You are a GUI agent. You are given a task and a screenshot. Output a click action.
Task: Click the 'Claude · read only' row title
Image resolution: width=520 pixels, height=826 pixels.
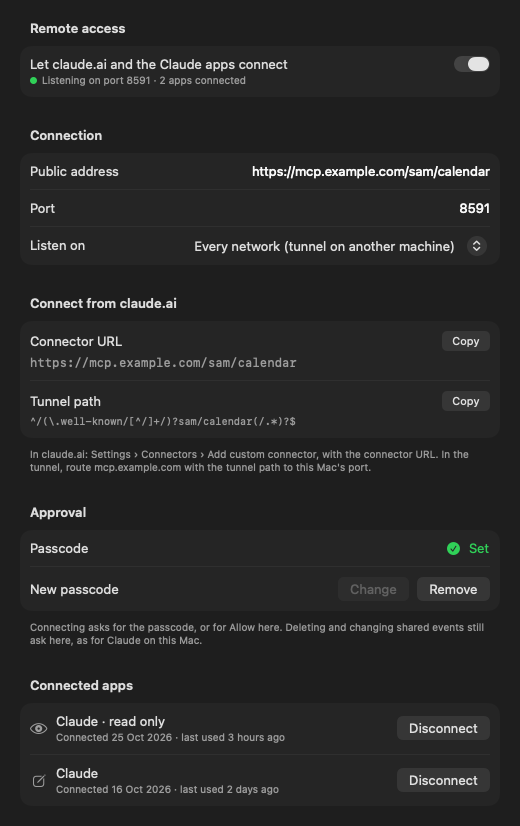111,722
